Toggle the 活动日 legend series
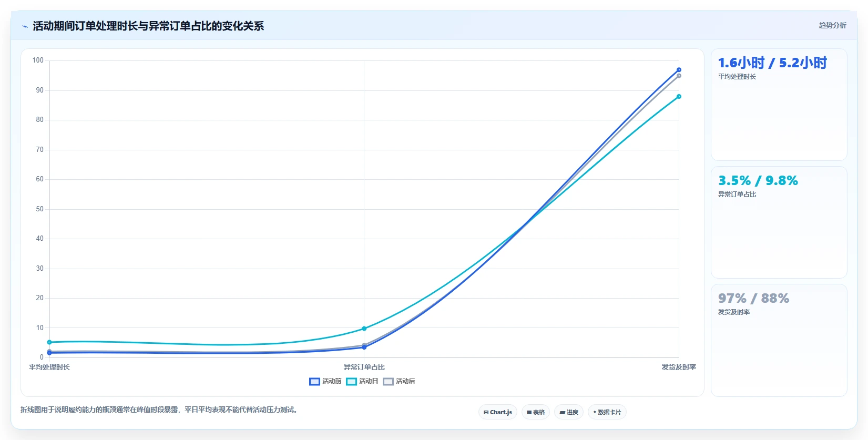Image resolution: width=868 pixels, height=440 pixels. [x=362, y=381]
